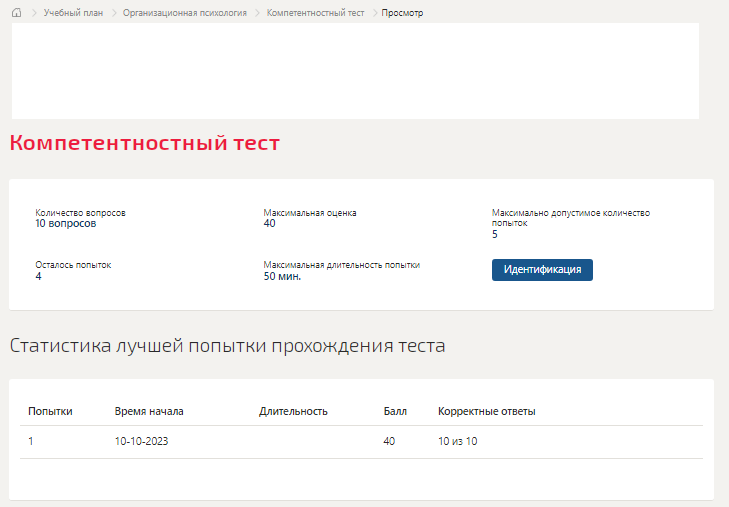Click the Время начала column header
Screen dimensions: 729x507
point(149,411)
